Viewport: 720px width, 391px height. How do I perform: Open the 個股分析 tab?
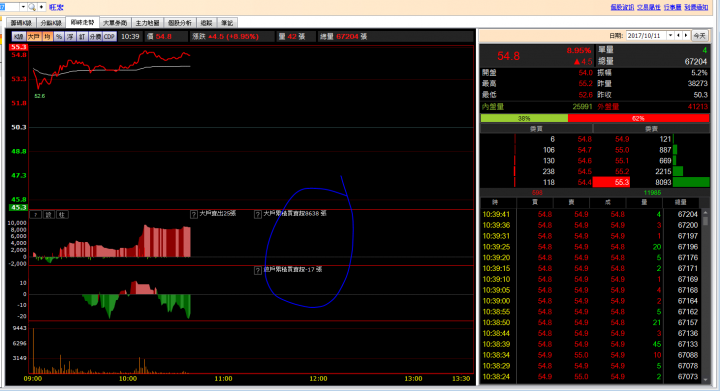point(180,23)
